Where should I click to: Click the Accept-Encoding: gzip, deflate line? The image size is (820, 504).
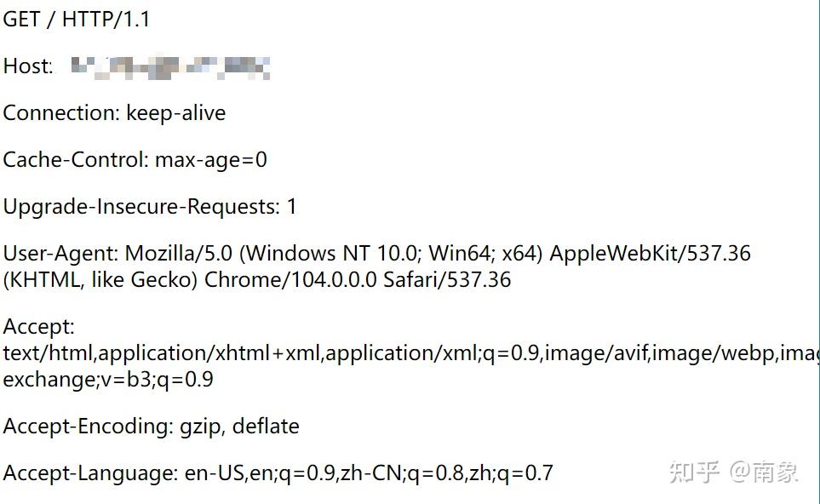click(x=151, y=427)
